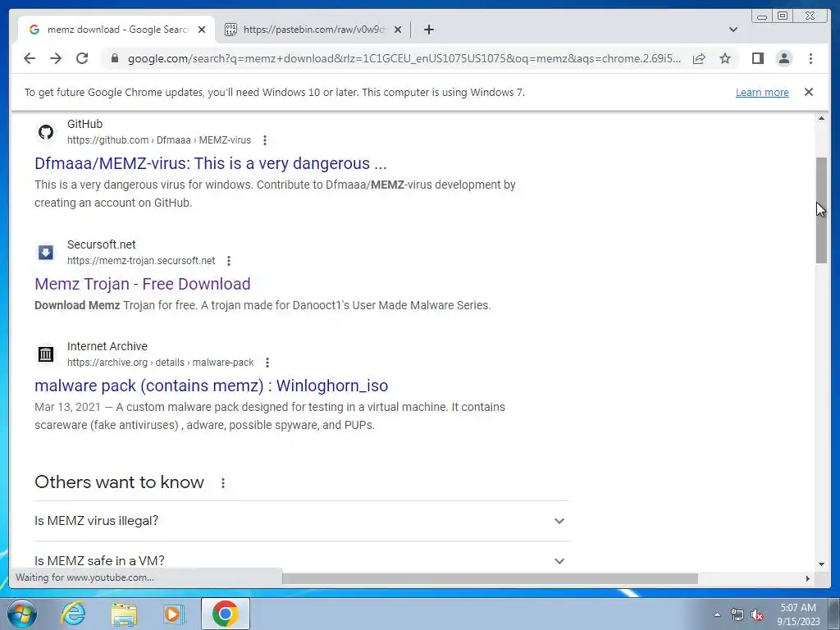Bookmark this page with the star
840x630 pixels.
pos(725,58)
